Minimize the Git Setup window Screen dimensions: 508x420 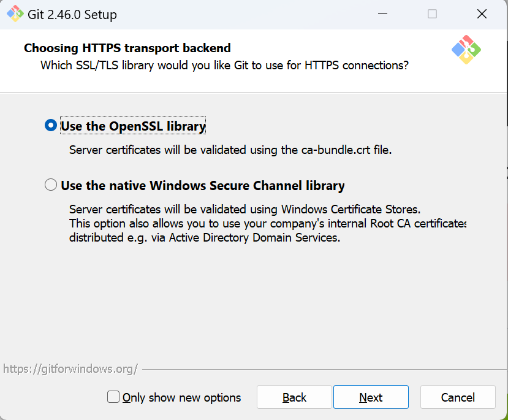click(x=382, y=14)
